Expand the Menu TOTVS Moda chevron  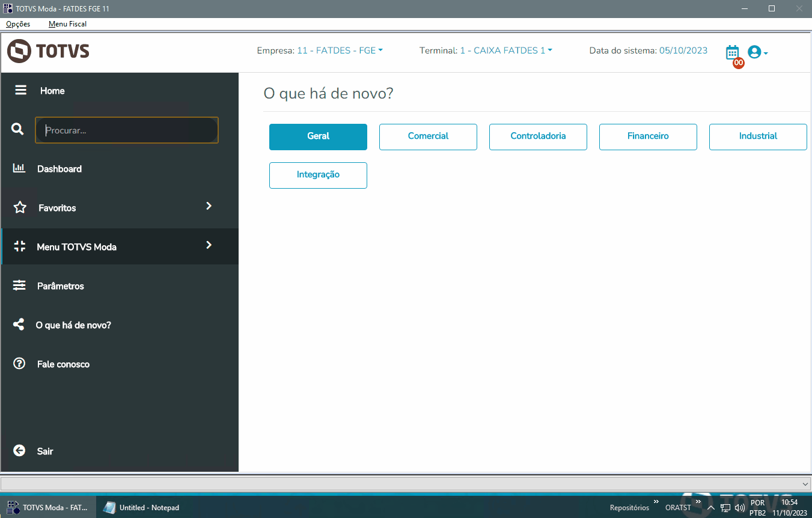(209, 245)
